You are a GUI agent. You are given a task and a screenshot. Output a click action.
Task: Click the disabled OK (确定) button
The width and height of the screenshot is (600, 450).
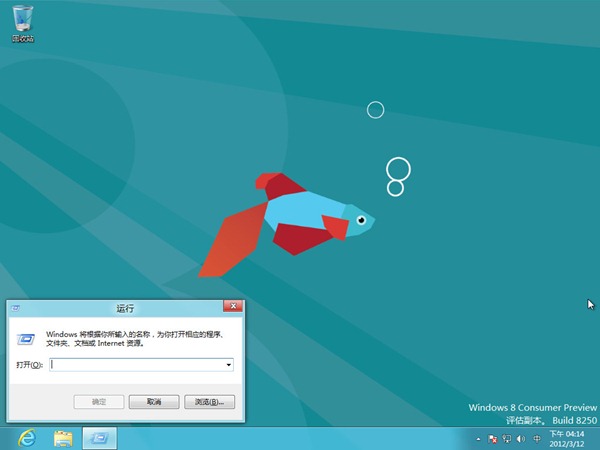pos(99,402)
